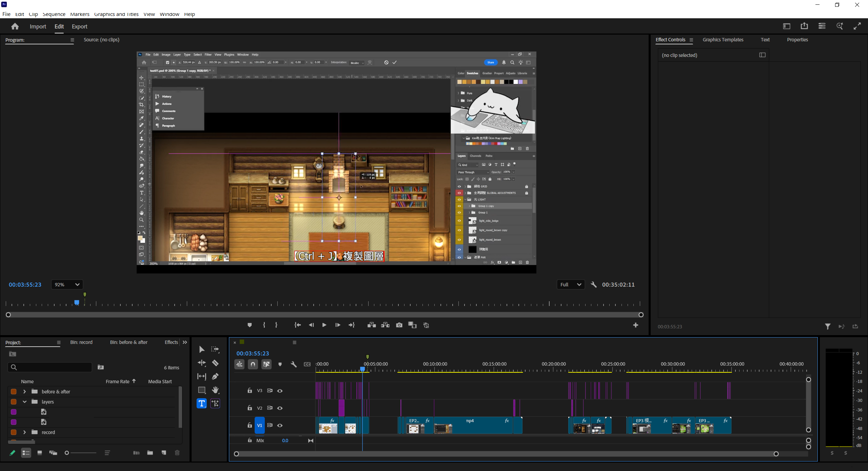Select the Ripple Edit tool
This screenshot has width=868, height=471.
(202, 363)
